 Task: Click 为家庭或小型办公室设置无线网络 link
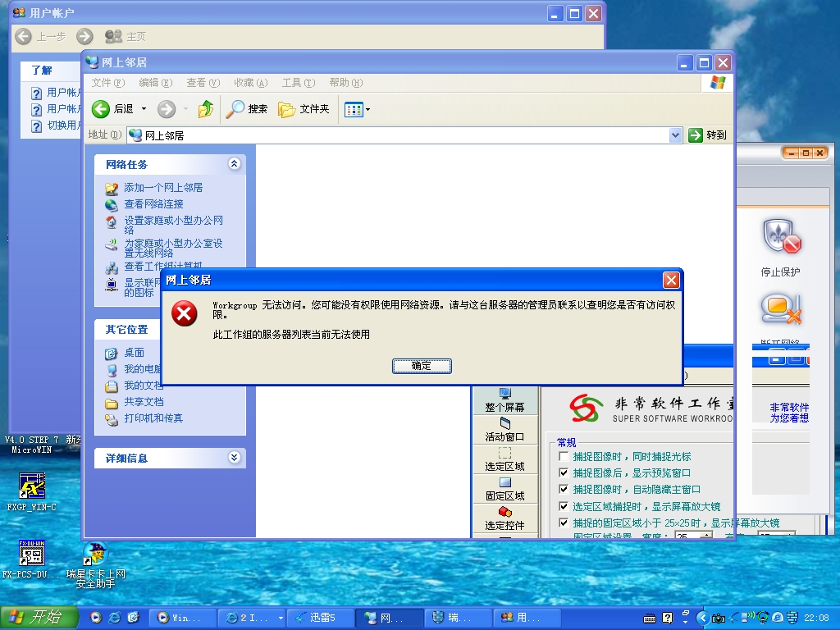[x=174, y=248]
